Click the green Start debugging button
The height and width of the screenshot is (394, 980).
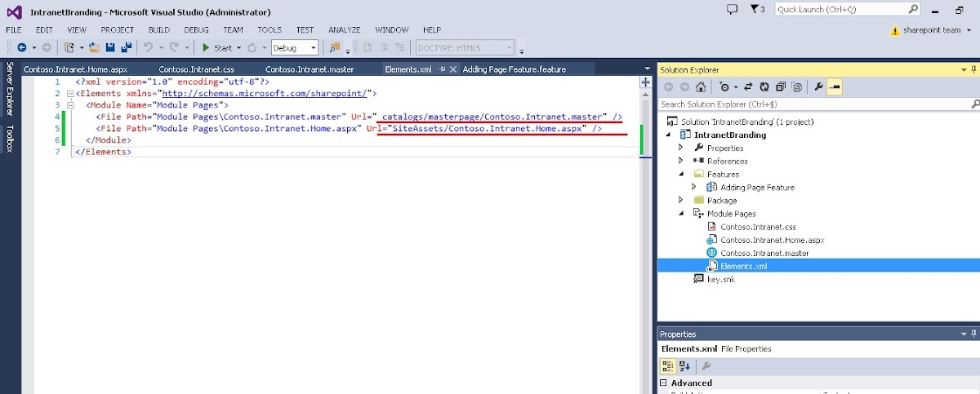coord(217,48)
